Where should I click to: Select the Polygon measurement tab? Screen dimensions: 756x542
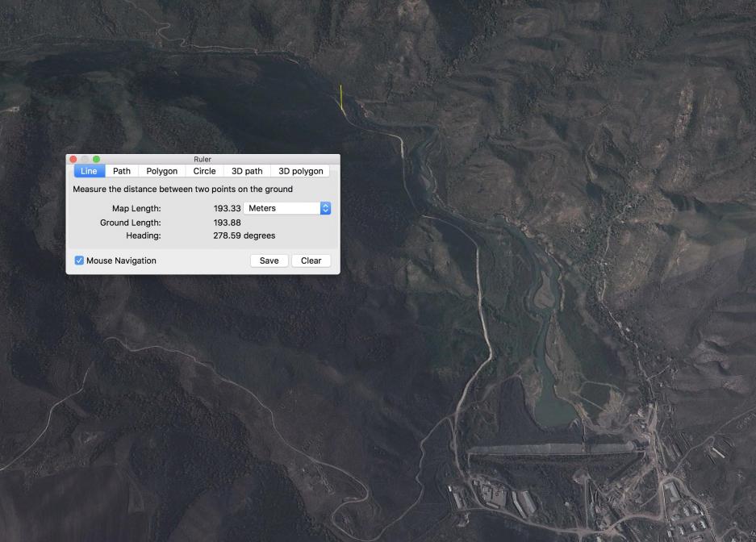pos(161,171)
